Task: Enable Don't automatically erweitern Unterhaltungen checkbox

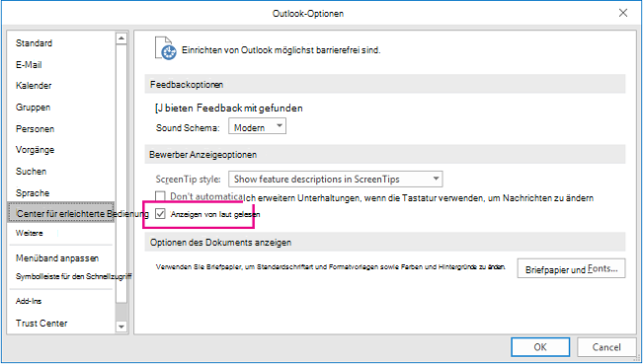Action: [160, 196]
